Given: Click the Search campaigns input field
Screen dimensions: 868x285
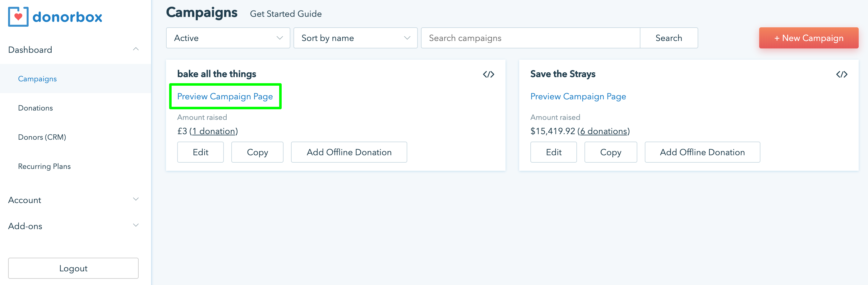Looking at the screenshot, I should [530, 38].
